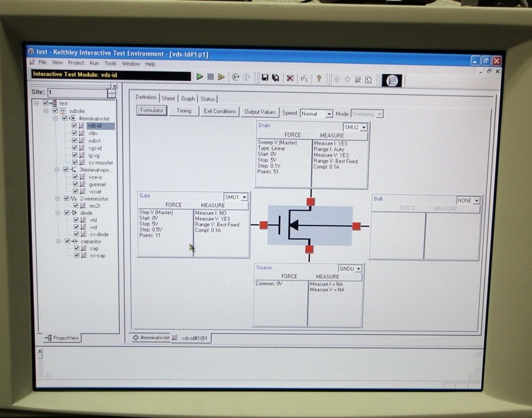Image resolution: width=532 pixels, height=418 pixels.
Task: Toggle the subvt checkbox
Action: click(x=74, y=140)
